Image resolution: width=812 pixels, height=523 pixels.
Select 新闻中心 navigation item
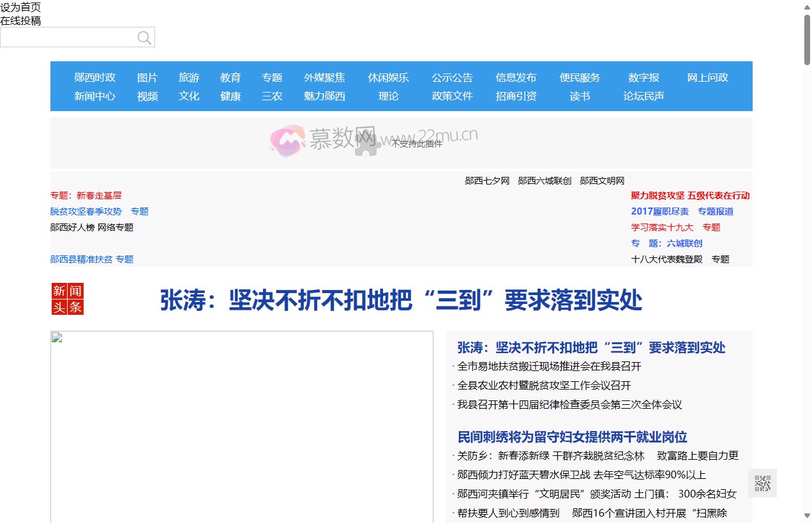point(94,96)
